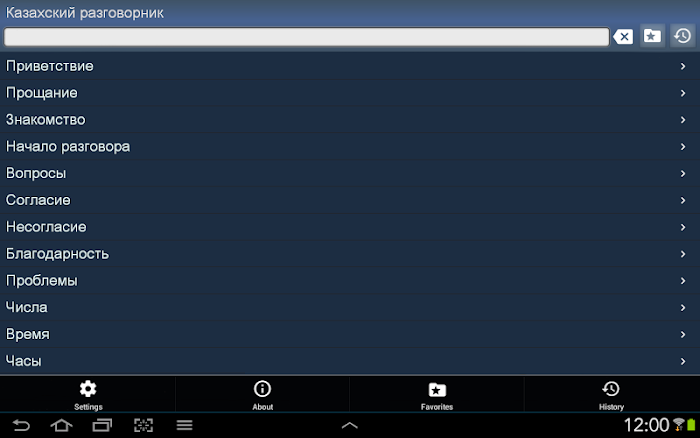The image size is (700, 438).
Task: Select the Проблемы category
Action: coord(350,280)
